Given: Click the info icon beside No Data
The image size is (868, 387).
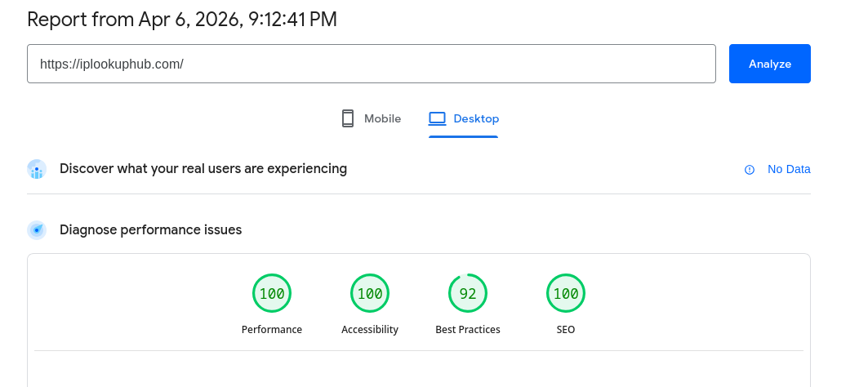Looking at the screenshot, I should (x=750, y=170).
